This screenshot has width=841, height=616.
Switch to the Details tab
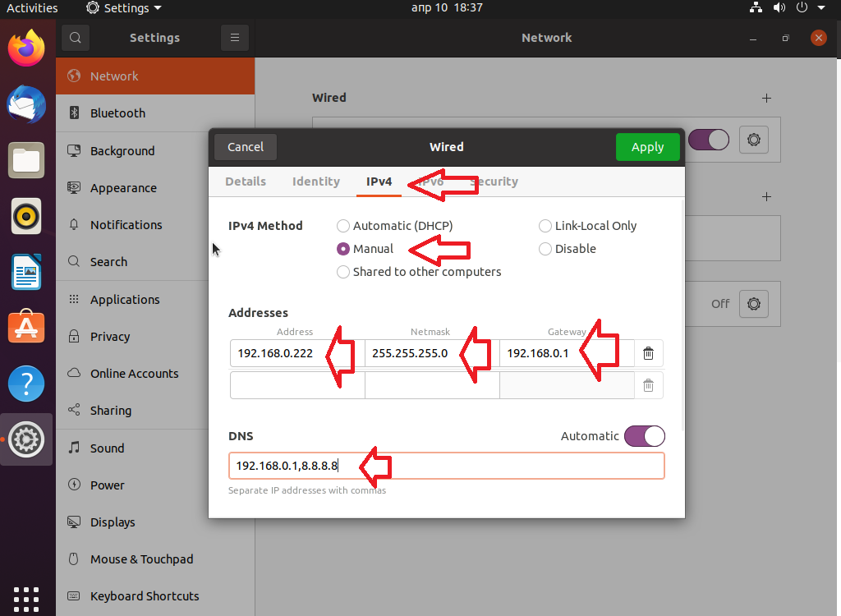point(246,182)
